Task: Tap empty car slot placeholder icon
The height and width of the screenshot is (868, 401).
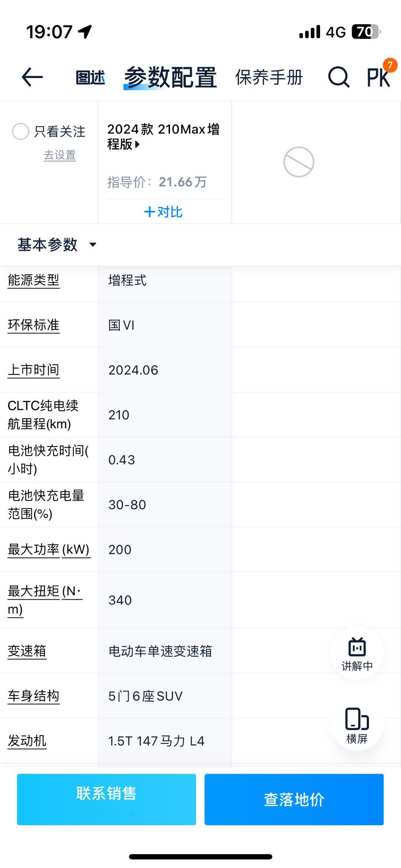Action: pyautogui.click(x=299, y=162)
